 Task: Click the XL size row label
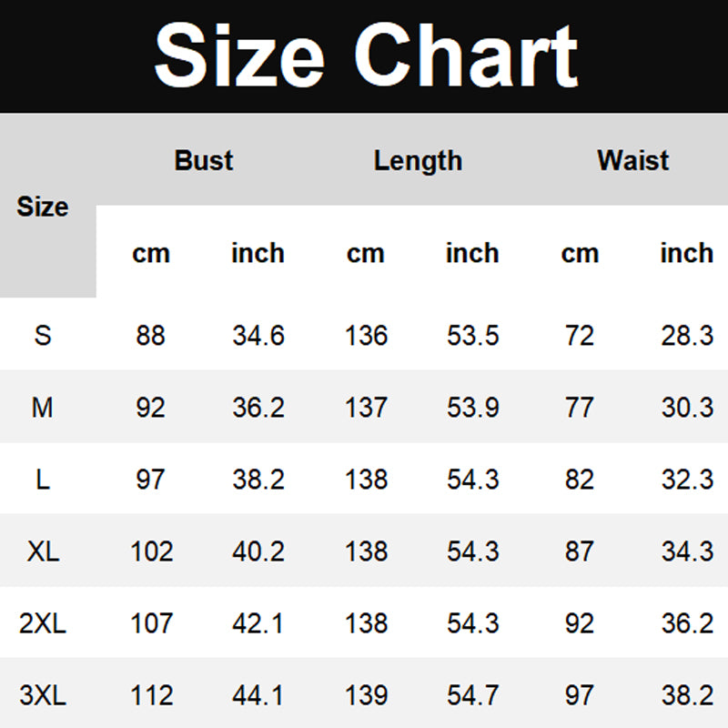click(43, 551)
